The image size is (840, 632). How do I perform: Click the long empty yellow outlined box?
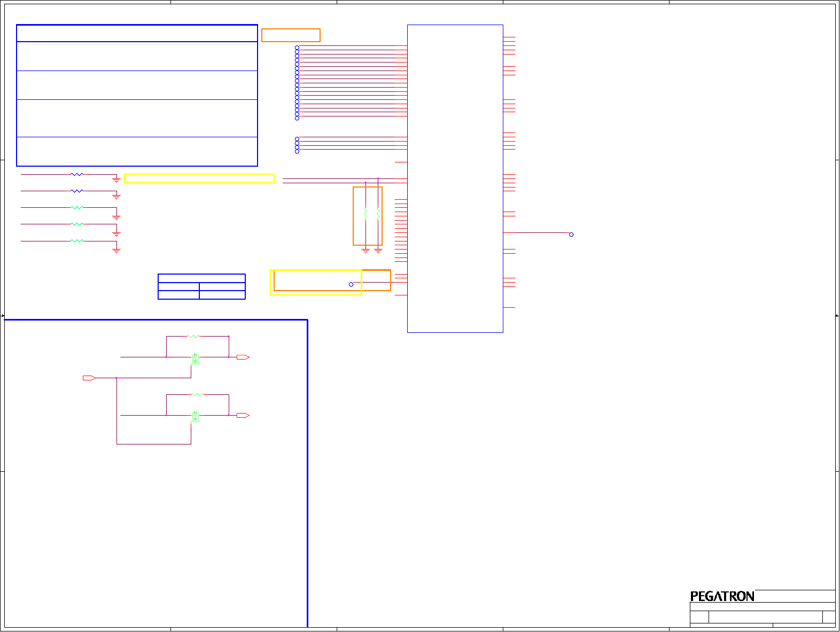(x=199, y=178)
